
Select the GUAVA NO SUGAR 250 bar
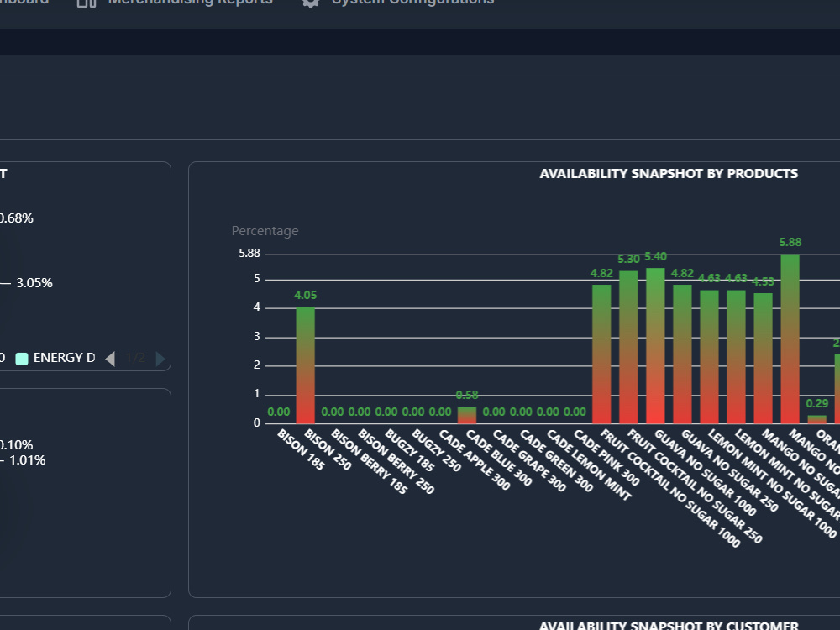point(682,354)
